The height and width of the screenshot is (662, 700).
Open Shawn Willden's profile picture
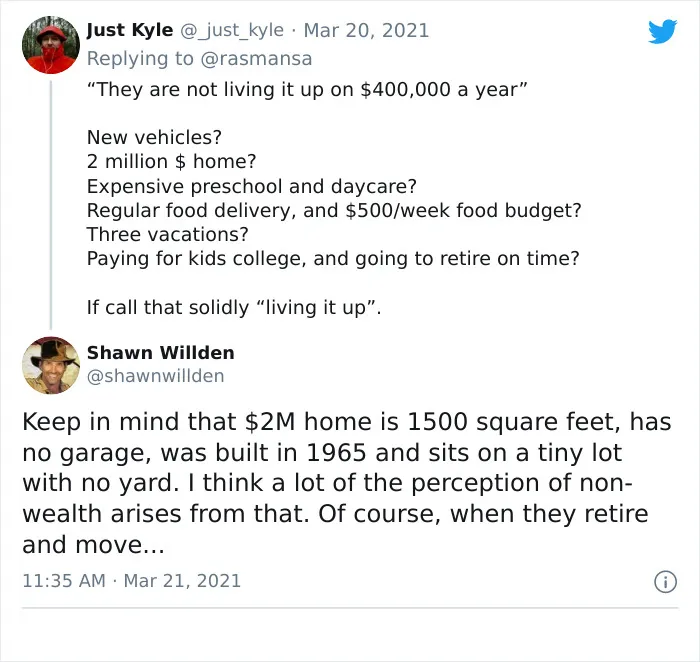click(51, 365)
